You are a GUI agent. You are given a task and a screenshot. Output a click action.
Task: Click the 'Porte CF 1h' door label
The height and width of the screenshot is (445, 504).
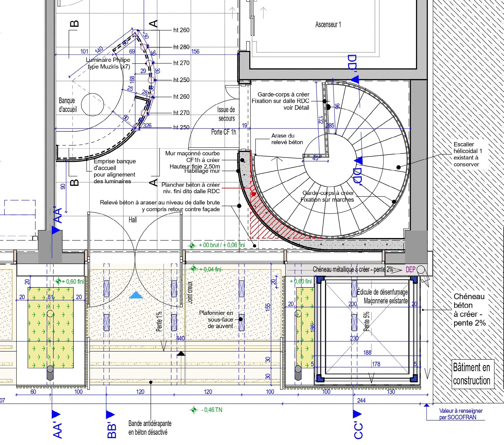pos(223,132)
